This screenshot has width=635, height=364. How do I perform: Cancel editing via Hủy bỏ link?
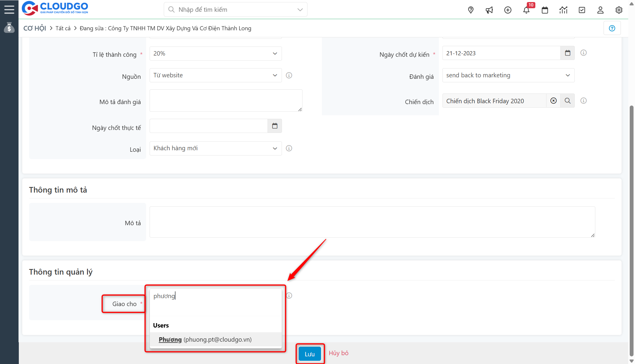tap(338, 353)
